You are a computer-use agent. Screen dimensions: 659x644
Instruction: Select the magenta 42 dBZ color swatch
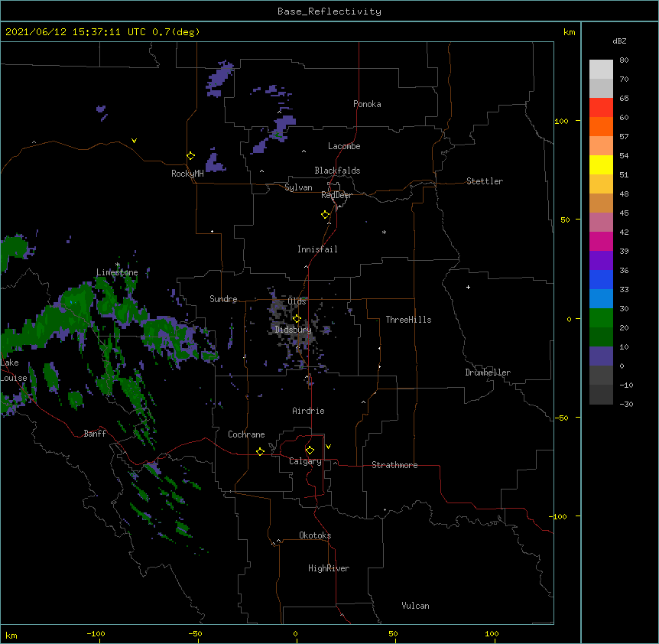click(601, 241)
